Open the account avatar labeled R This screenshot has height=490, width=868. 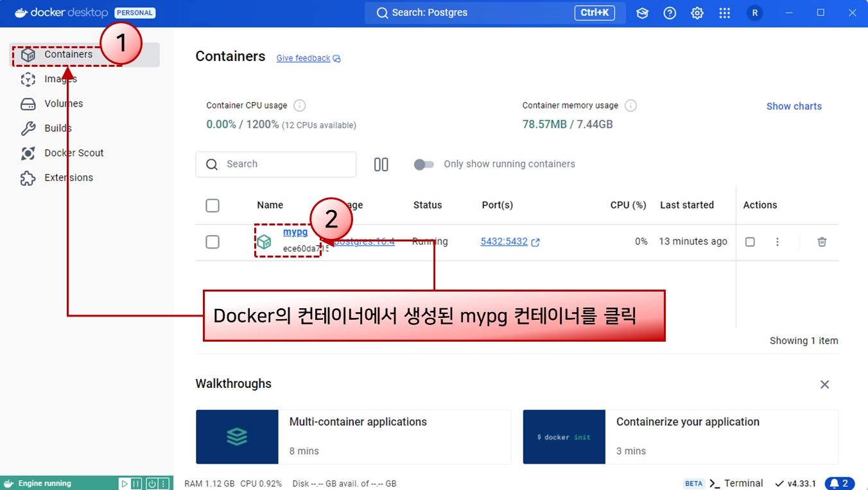click(755, 13)
